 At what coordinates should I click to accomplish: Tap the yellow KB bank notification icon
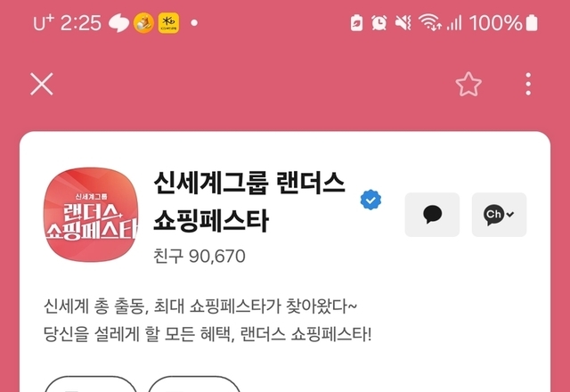tap(168, 23)
